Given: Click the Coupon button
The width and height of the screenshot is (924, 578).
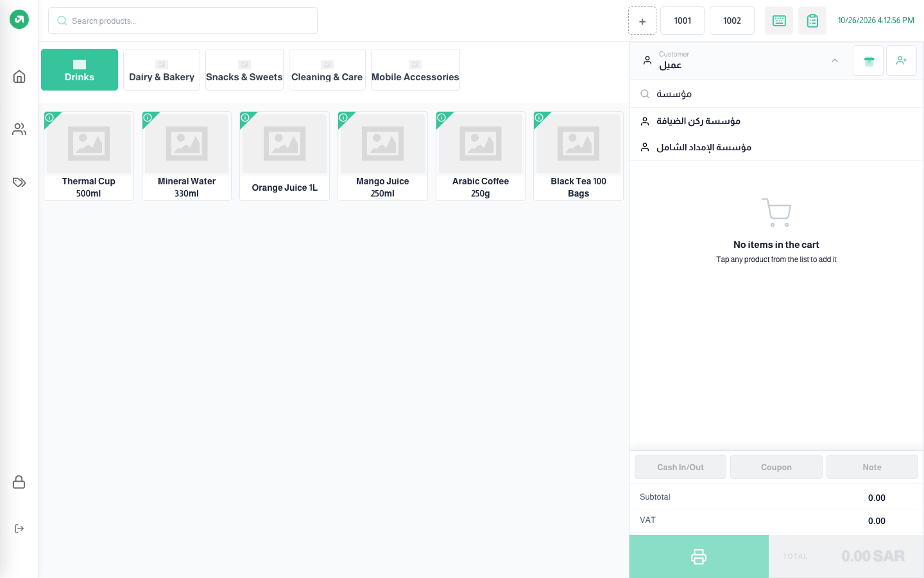Looking at the screenshot, I should coord(776,467).
